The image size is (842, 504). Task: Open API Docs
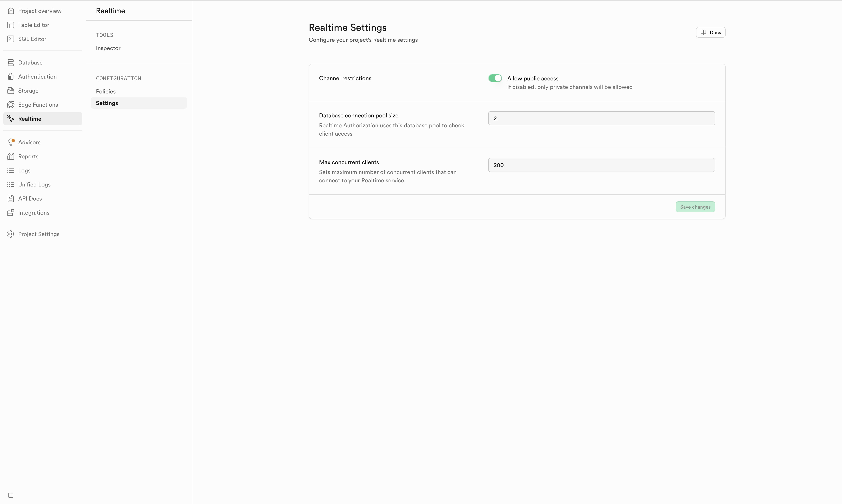[x=43, y=199]
